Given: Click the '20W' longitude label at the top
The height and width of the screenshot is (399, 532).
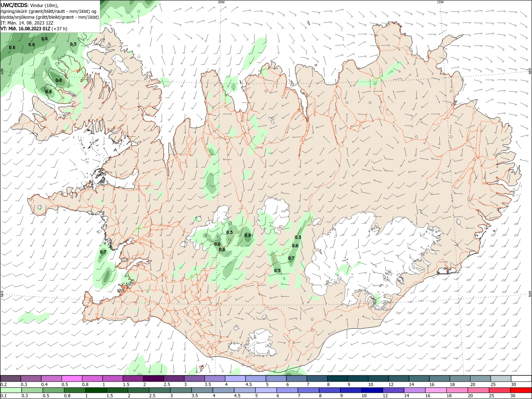Looking at the screenshot, I should [221, 2].
